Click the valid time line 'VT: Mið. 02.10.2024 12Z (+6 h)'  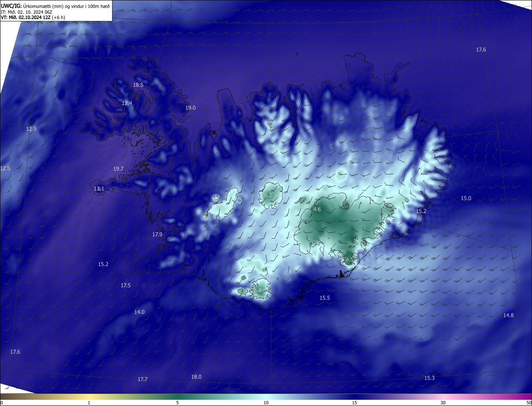click(33, 17)
